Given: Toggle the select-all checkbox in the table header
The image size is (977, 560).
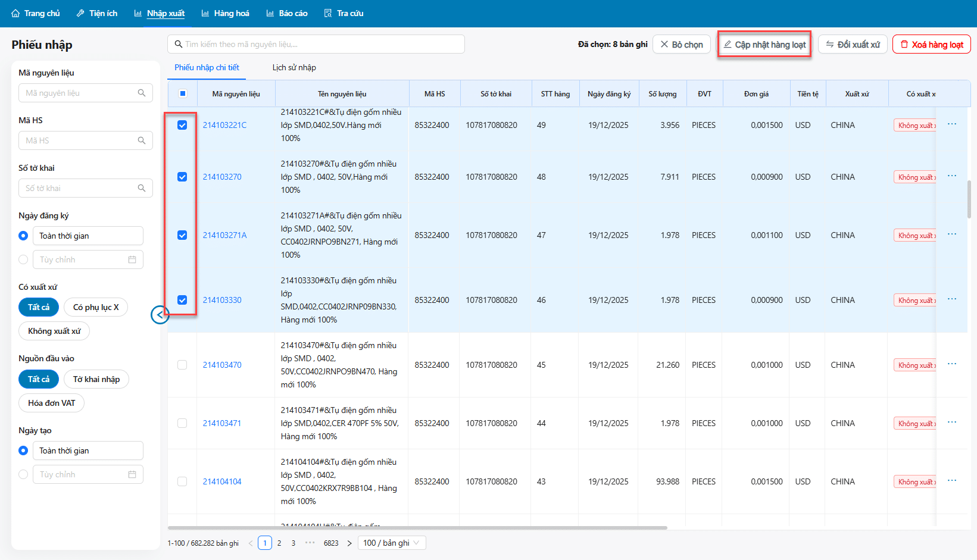Looking at the screenshot, I should [183, 93].
